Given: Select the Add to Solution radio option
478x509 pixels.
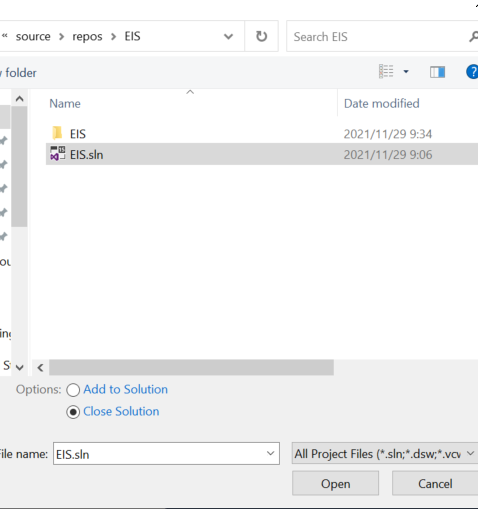Looking at the screenshot, I should tap(73, 390).
